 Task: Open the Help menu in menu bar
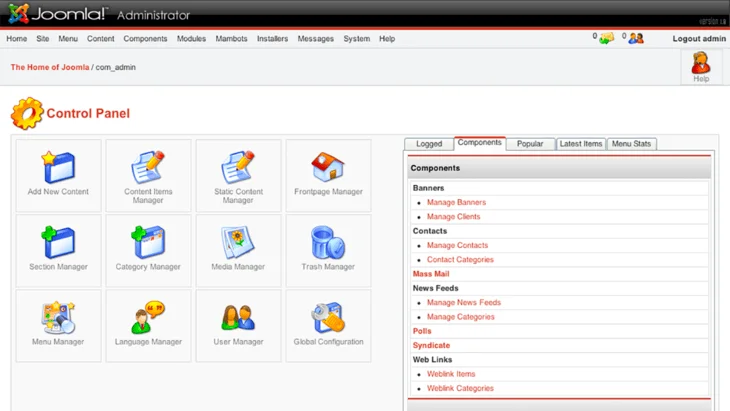pos(387,39)
